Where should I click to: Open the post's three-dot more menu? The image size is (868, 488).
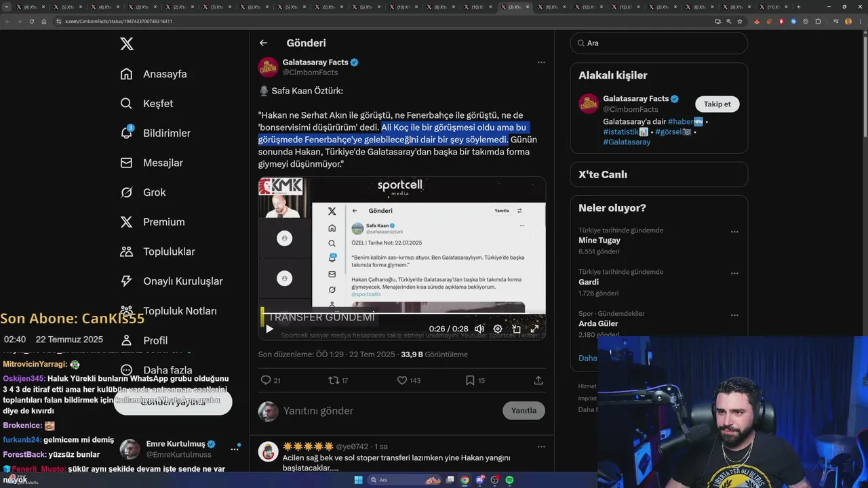click(x=541, y=62)
